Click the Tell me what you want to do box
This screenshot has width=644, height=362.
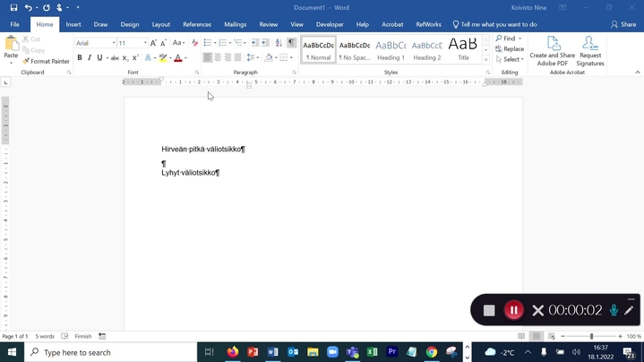[x=495, y=25]
